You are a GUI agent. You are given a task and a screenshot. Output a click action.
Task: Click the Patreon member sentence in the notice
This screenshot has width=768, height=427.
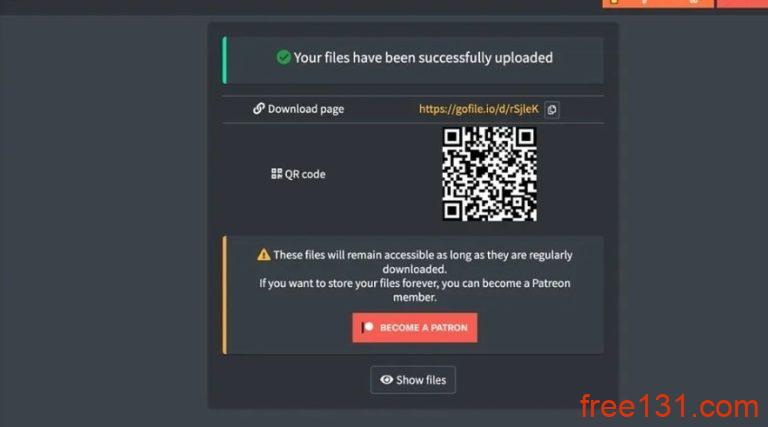[x=414, y=290]
